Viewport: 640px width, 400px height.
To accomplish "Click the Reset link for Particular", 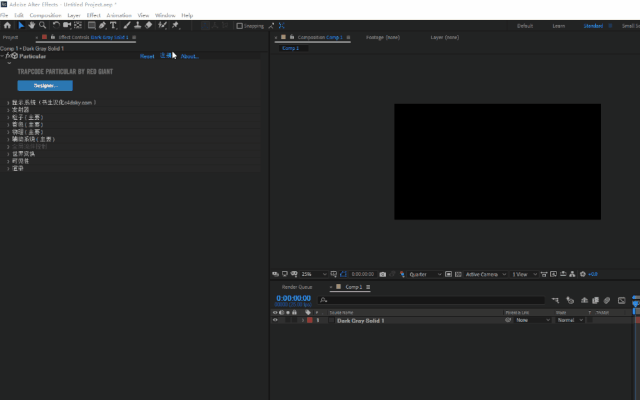I will (147, 56).
